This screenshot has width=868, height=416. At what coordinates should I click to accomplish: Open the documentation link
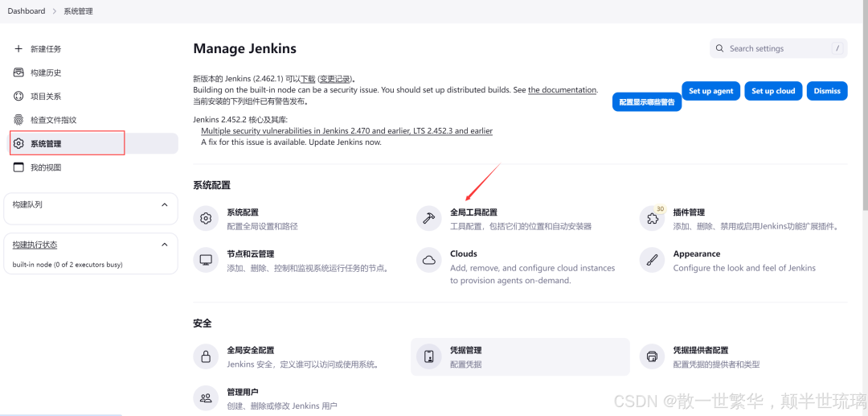point(563,90)
